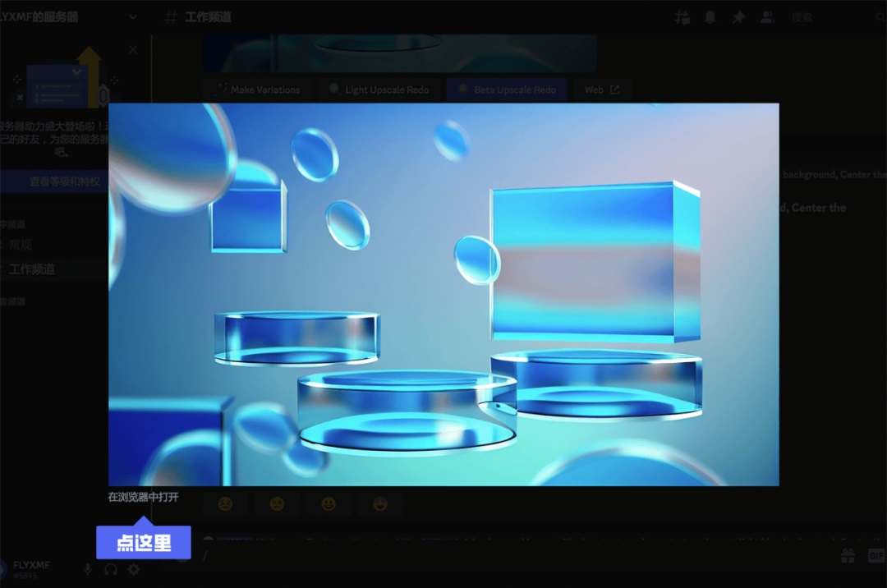Open pinned messages icon
This screenshot has width=887, height=588.
pyautogui.click(x=738, y=17)
